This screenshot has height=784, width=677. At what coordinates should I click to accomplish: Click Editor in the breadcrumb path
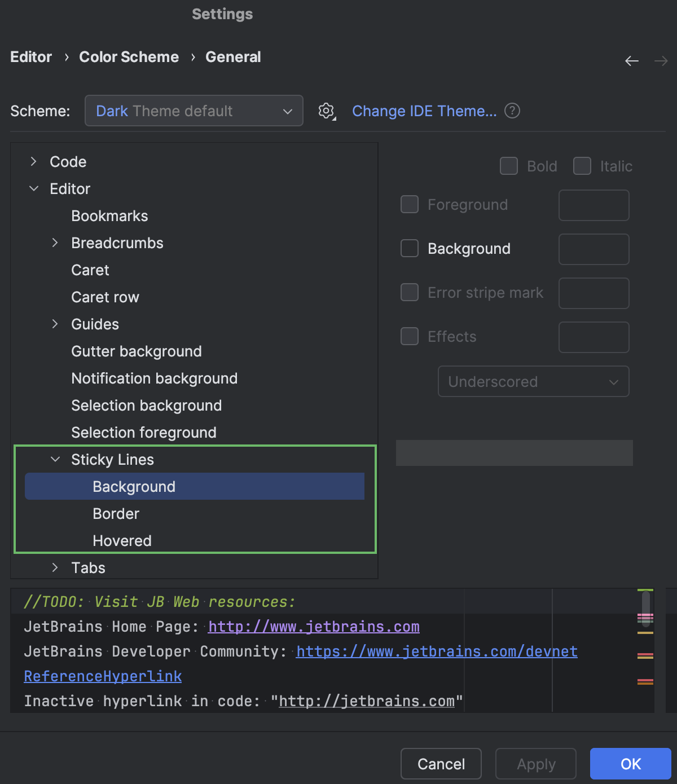click(x=31, y=57)
